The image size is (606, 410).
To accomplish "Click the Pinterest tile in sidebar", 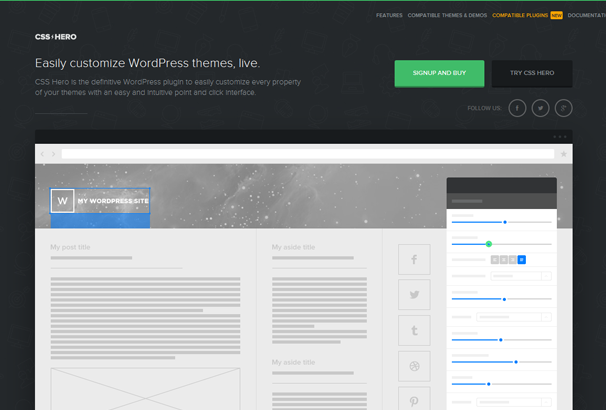I will pos(414,399).
